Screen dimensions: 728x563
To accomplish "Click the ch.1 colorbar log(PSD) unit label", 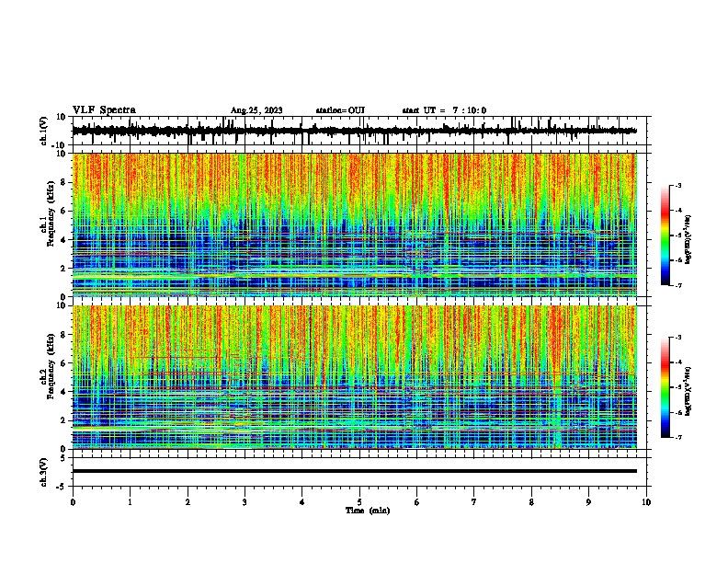I will coord(688,240).
